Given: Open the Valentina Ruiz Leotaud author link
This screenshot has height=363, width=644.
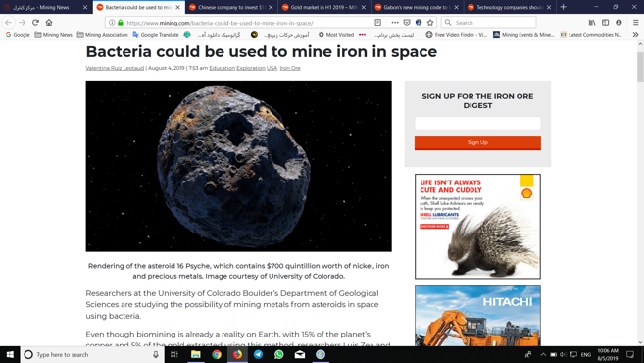Looking at the screenshot, I should point(115,68).
